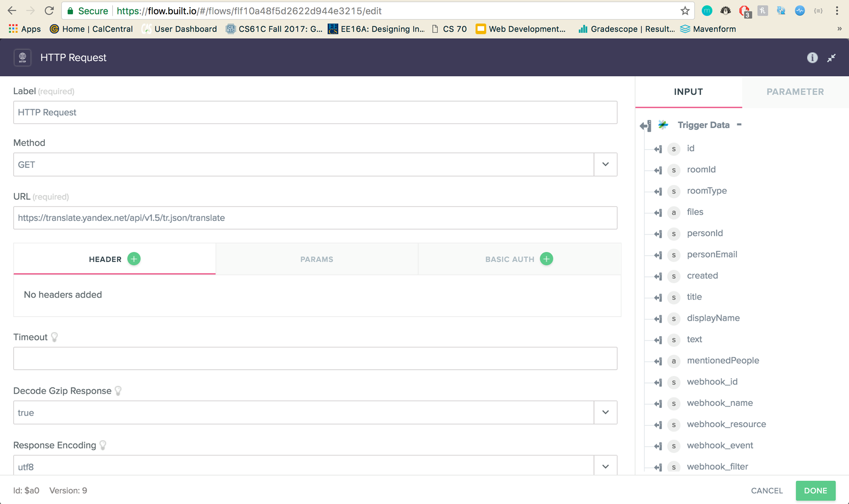This screenshot has width=849, height=504.
Task: Open the Response Encoding dropdown
Action: pos(605,466)
